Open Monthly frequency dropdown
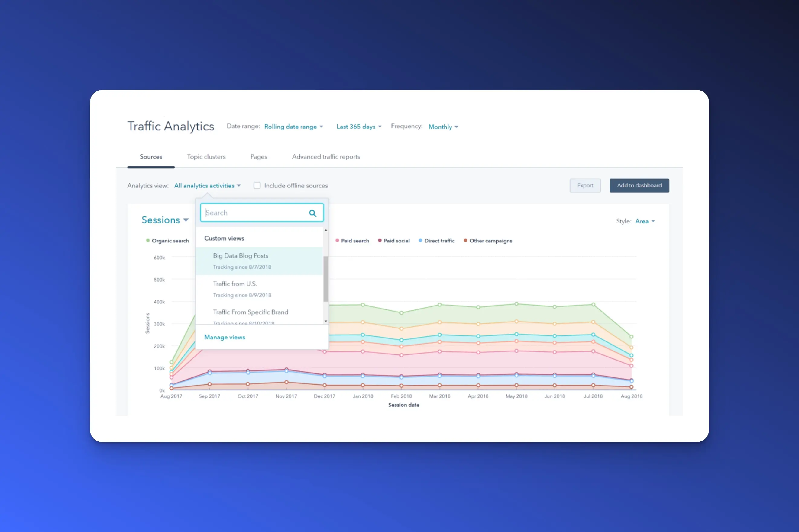 [x=443, y=127]
